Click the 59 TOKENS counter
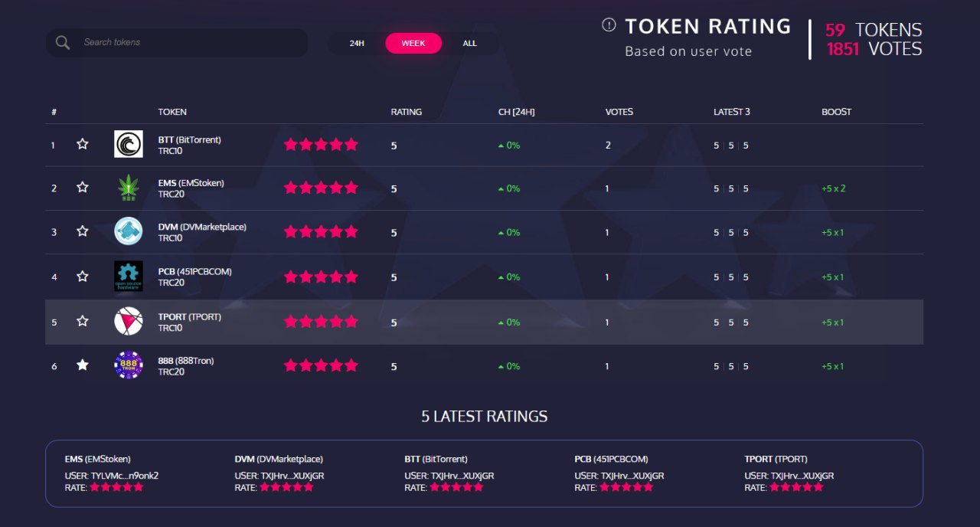The image size is (980, 527). (874, 30)
